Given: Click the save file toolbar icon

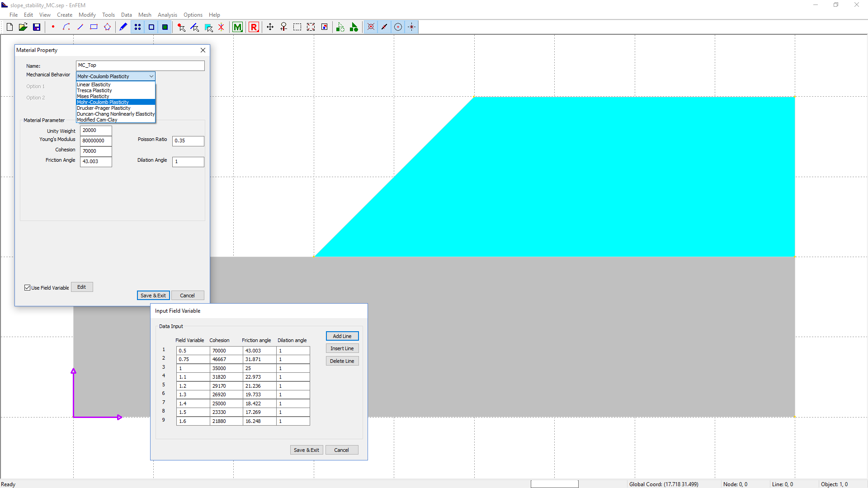Looking at the screenshot, I should click(37, 27).
